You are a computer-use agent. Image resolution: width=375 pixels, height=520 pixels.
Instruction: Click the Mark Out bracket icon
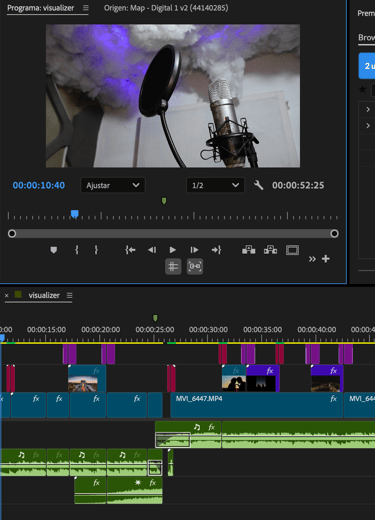click(96, 250)
